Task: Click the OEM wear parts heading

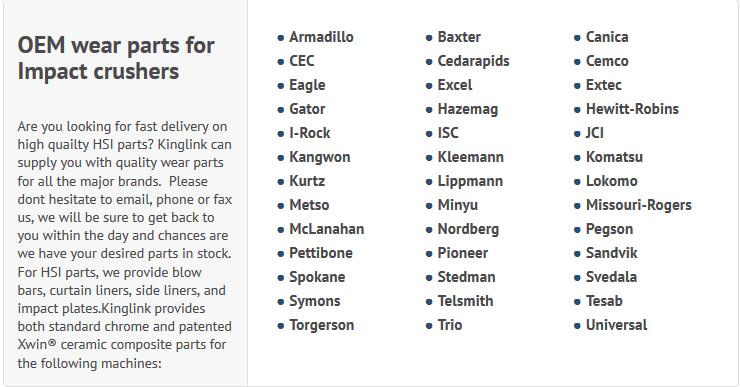Action: (116, 59)
